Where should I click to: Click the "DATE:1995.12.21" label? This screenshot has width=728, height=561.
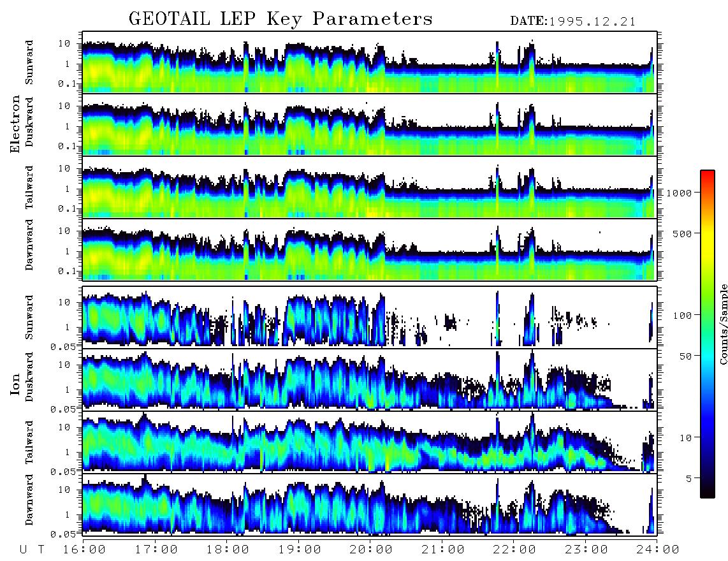pos(572,22)
